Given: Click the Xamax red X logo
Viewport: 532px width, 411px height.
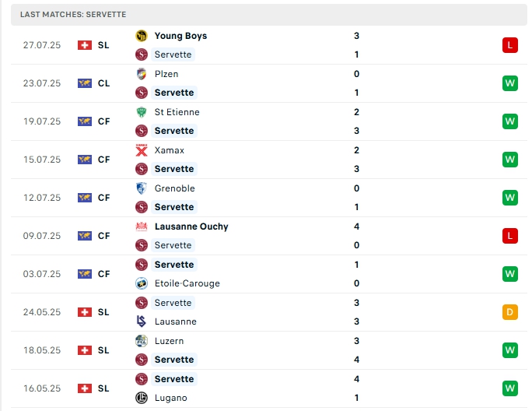Looking at the screenshot, I should [142, 150].
